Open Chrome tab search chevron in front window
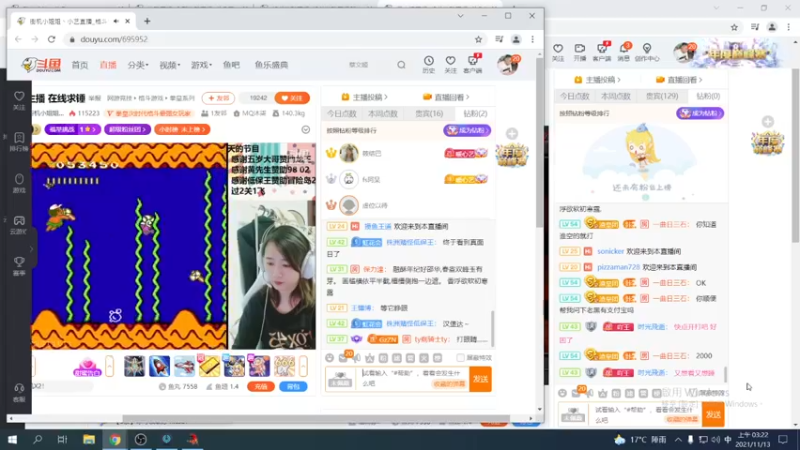 point(460,16)
